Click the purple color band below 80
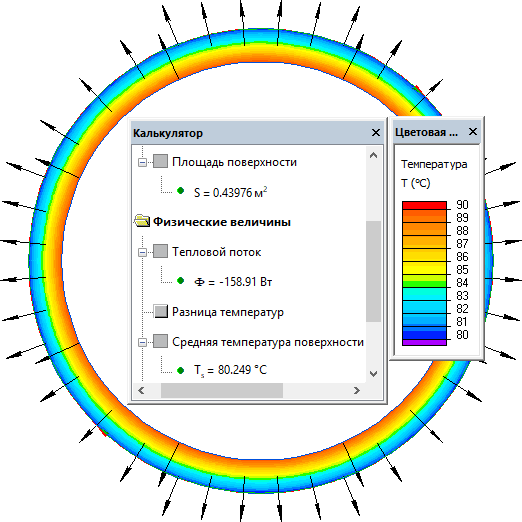The width and height of the screenshot is (522, 522). [x=424, y=342]
